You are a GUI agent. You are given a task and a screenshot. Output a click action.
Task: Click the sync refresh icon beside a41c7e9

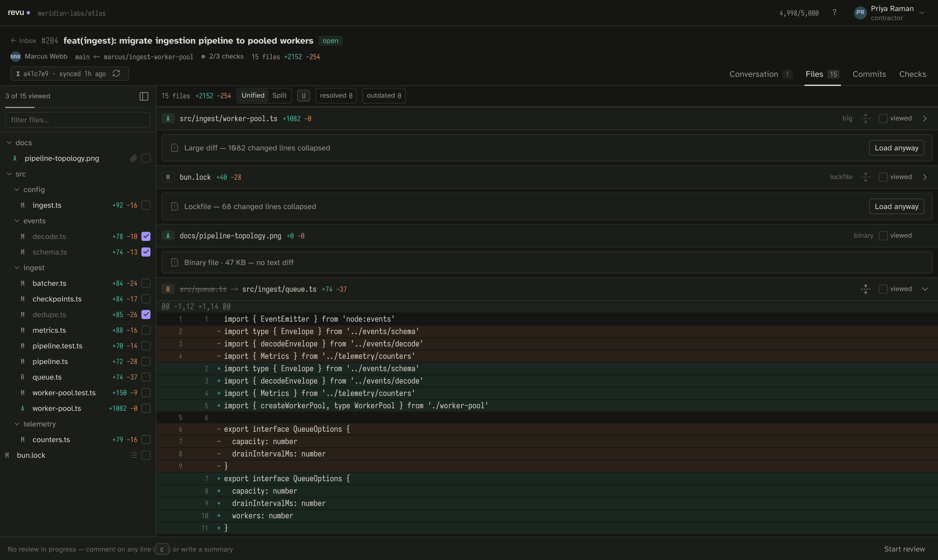click(116, 74)
